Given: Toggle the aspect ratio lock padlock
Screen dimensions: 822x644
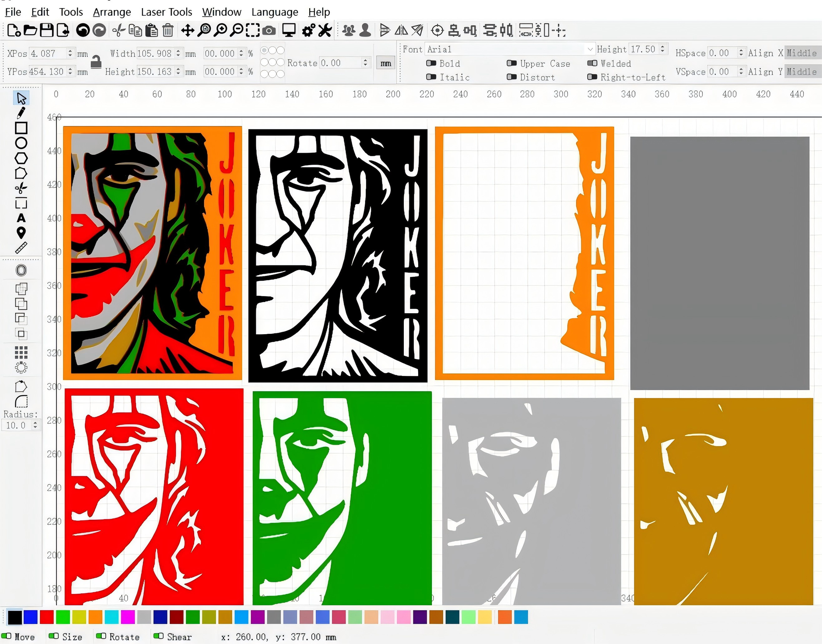Looking at the screenshot, I should [96, 62].
